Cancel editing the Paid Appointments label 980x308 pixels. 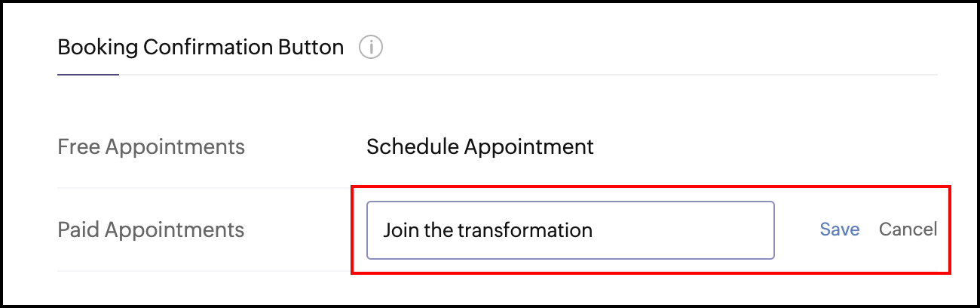pos(908,229)
